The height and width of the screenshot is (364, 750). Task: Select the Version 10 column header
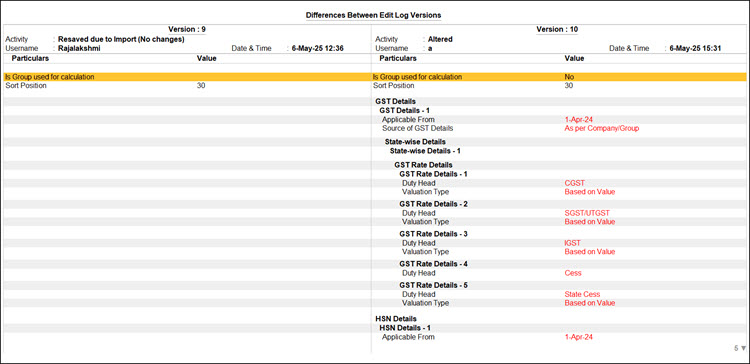[557, 29]
